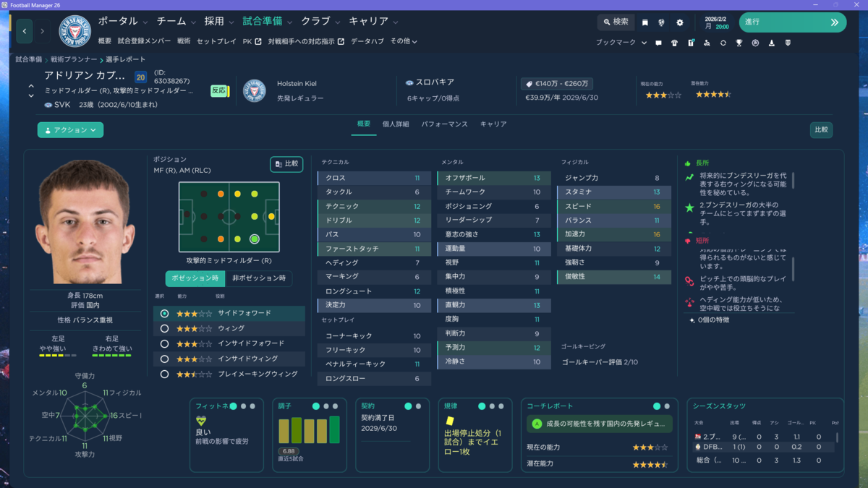The image size is (868, 488).
Task: Click Holstein Kiel club badge beside player info
Action: pyautogui.click(x=255, y=90)
